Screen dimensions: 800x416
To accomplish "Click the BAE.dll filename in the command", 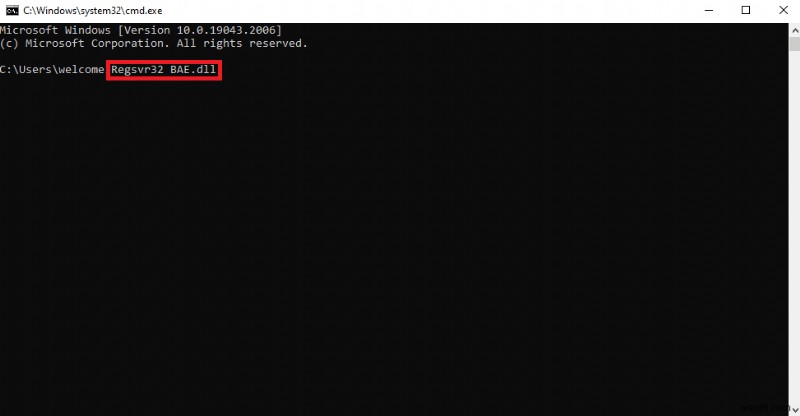I will [193, 69].
